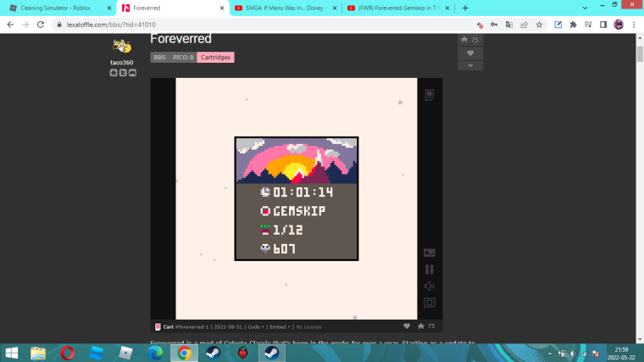Open File Explorer from the taskbar
644x362 pixels.
(38, 353)
